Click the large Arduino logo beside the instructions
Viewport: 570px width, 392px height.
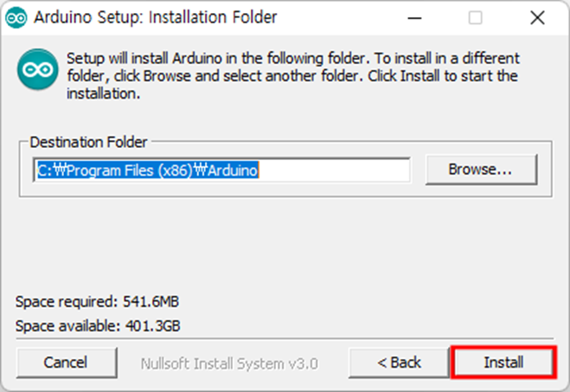click(37, 69)
